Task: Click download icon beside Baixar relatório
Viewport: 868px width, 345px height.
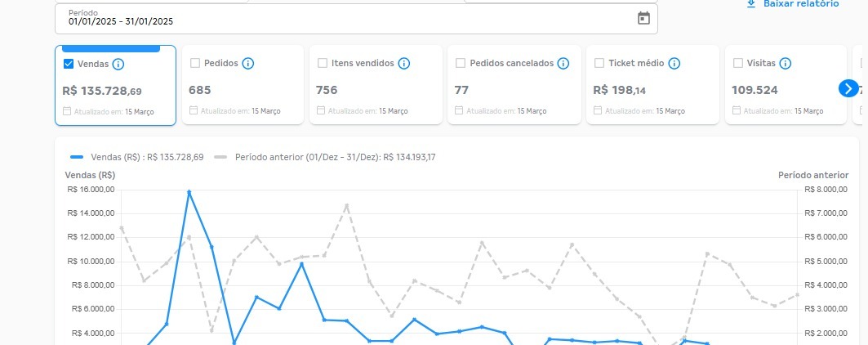Action: pos(751,4)
